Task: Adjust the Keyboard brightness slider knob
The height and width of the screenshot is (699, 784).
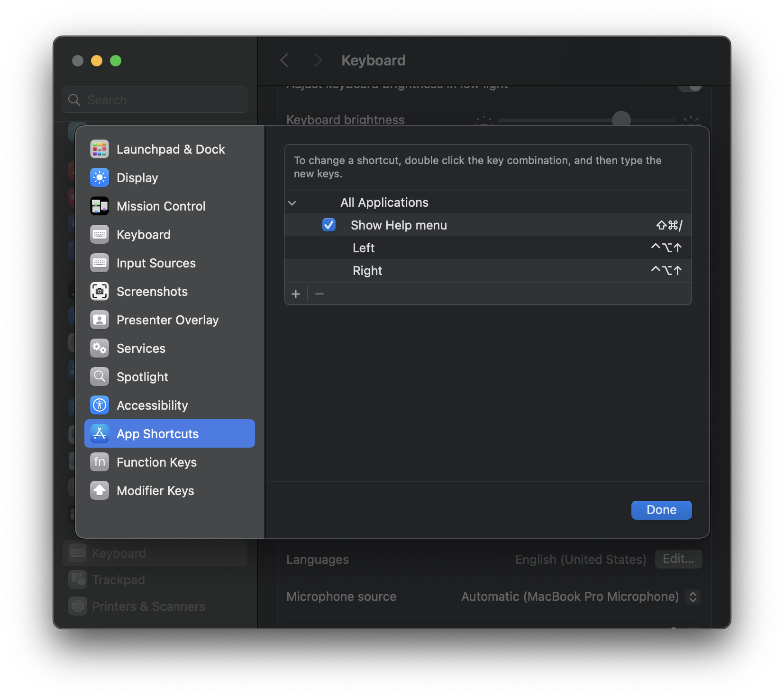Action: point(621,119)
